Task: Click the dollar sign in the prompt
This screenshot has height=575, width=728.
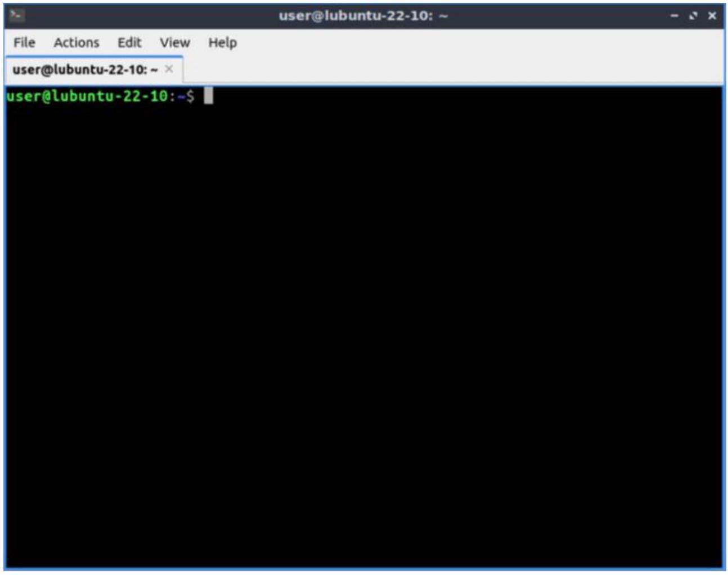Action: 190,96
